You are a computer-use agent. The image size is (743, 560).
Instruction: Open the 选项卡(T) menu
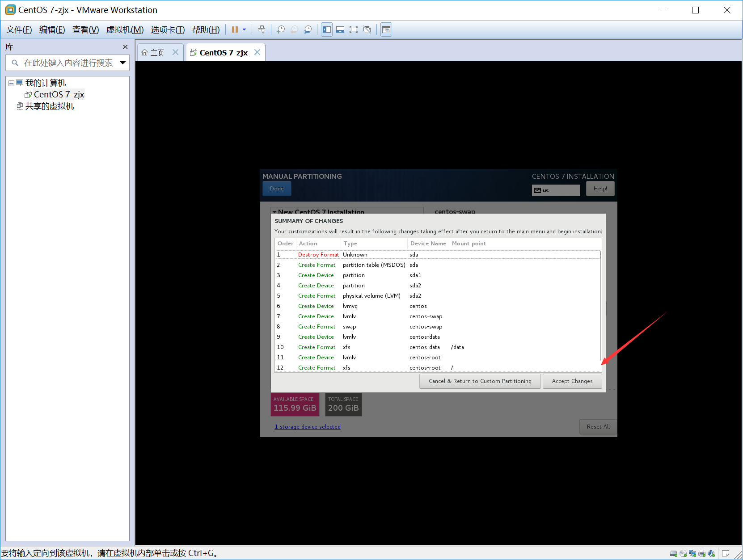(168, 29)
